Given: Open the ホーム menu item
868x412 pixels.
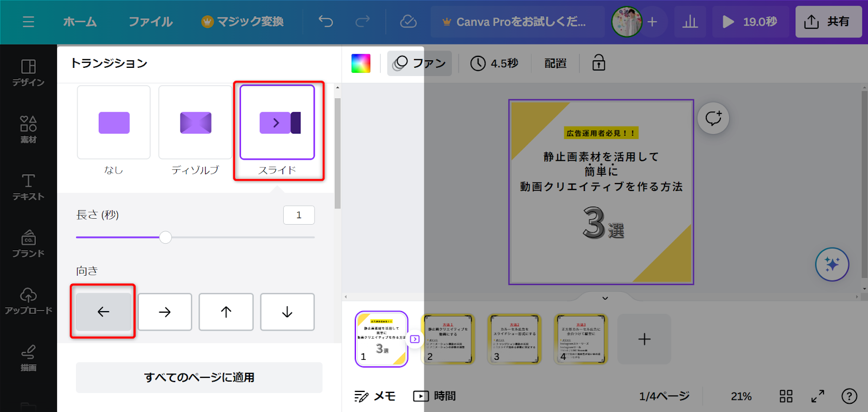Looking at the screenshot, I should tap(80, 22).
